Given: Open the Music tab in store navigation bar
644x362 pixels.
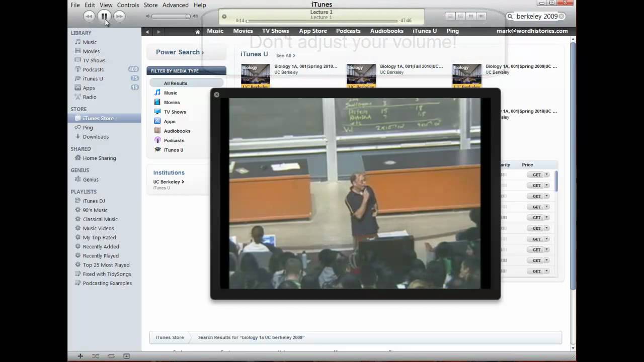Looking at the screenshot, I should [x=215, y=31].
